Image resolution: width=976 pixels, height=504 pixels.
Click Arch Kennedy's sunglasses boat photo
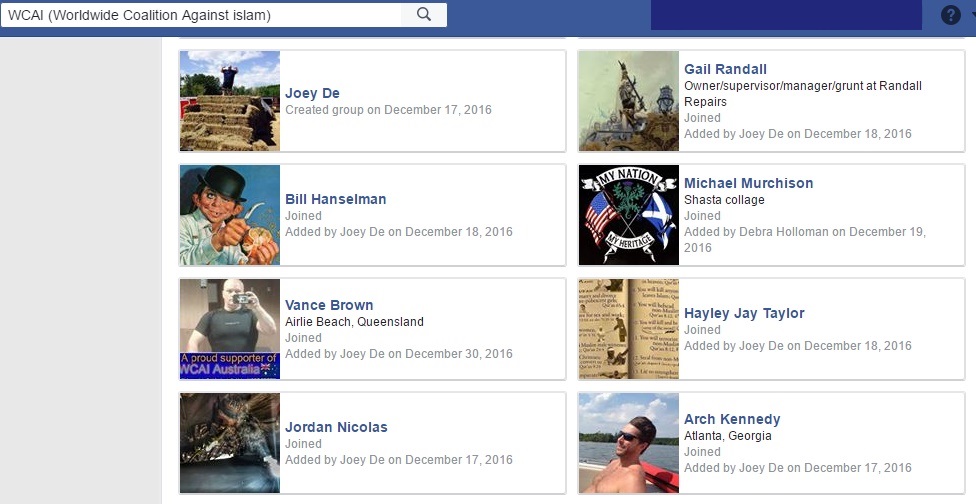click(629, 443)
